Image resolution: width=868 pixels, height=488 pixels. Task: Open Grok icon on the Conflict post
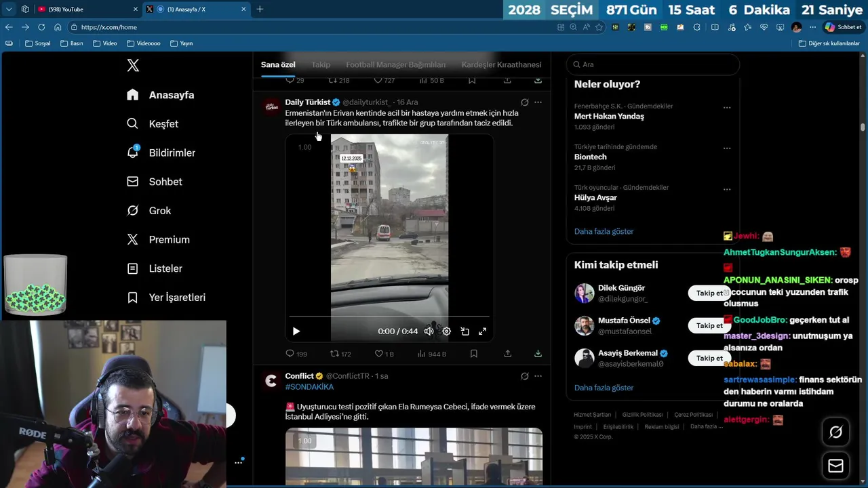click(524, 376)
